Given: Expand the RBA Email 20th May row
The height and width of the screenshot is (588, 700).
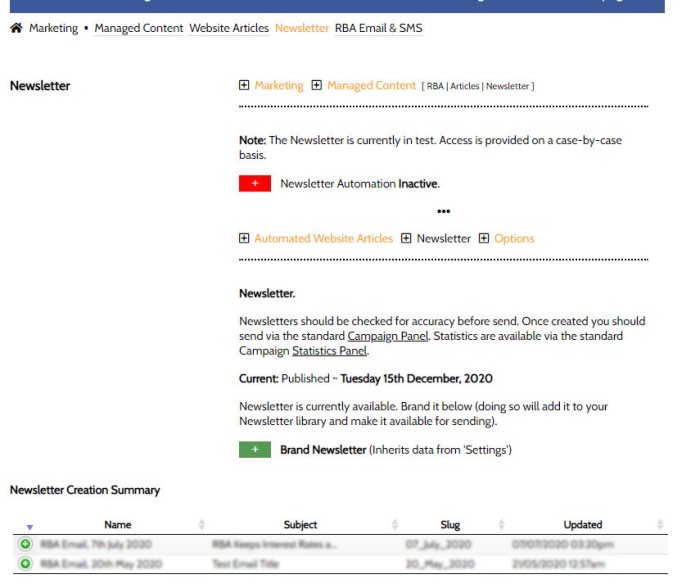Looking at the screenshot, I should click(23, 563).
